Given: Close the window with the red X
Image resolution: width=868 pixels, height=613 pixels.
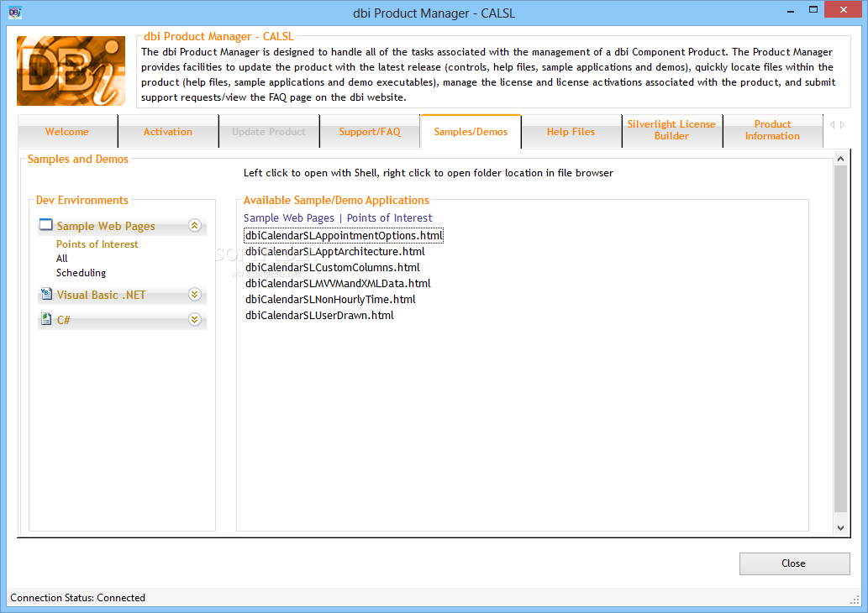Looking at the screenshot, I should point(843,9).
